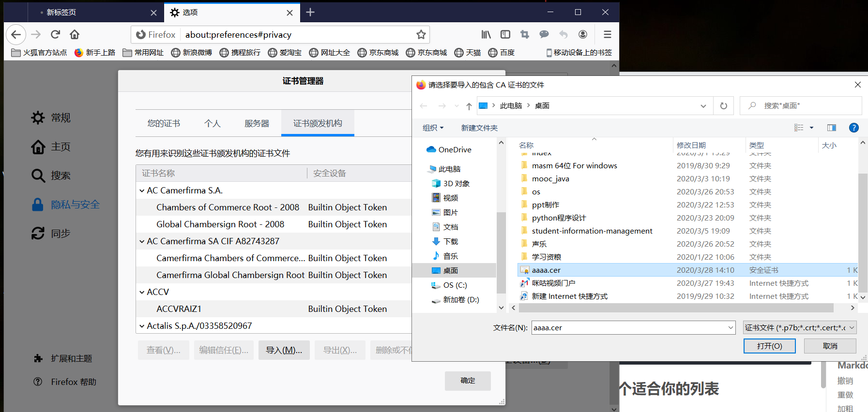Open 常规 general settings category

(x=51, y=118)
